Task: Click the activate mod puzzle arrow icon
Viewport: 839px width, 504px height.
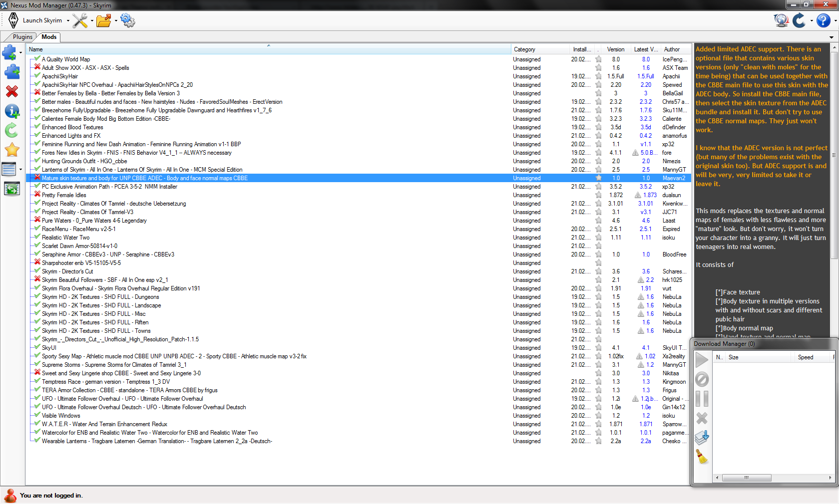Action: click(x=11, y=72)
